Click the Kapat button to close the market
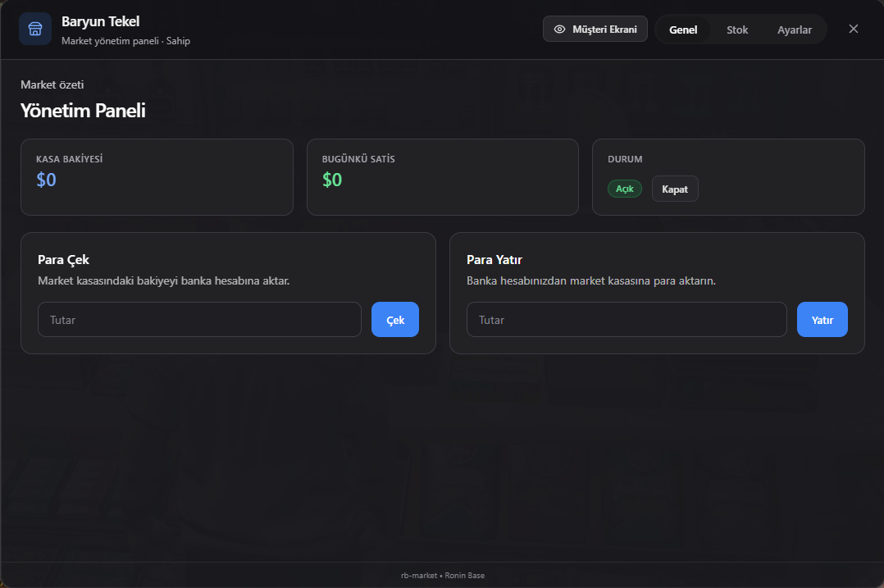The width and height of the screenshot is (884, 588). [x=675, y=189]
